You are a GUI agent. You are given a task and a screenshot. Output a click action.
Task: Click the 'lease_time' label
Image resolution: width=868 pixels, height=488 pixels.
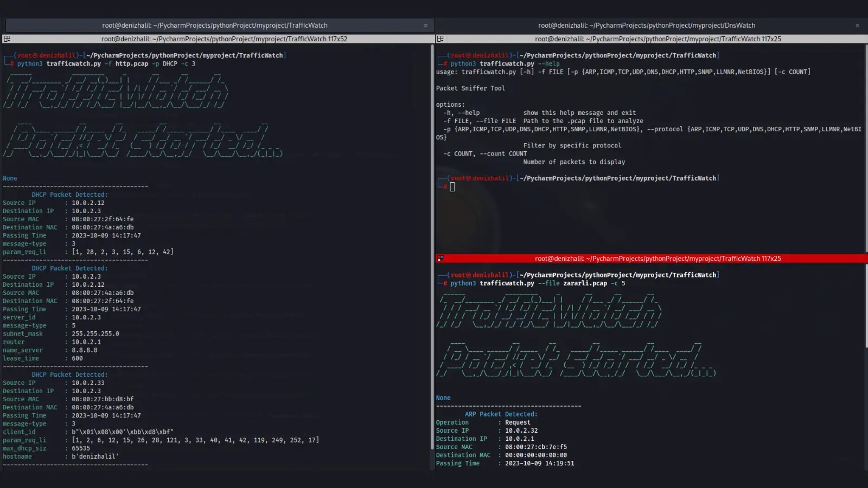point(21,358)
